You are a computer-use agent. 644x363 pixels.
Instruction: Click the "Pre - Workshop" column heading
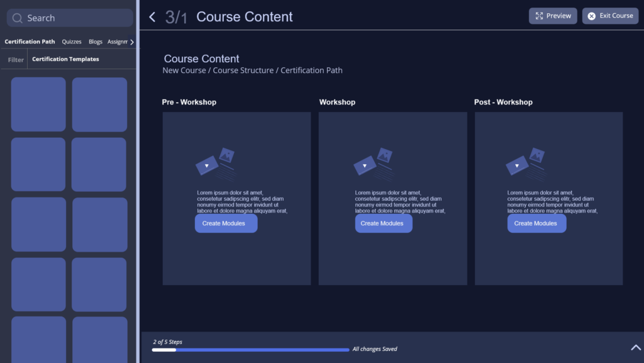tap(189, 103)
